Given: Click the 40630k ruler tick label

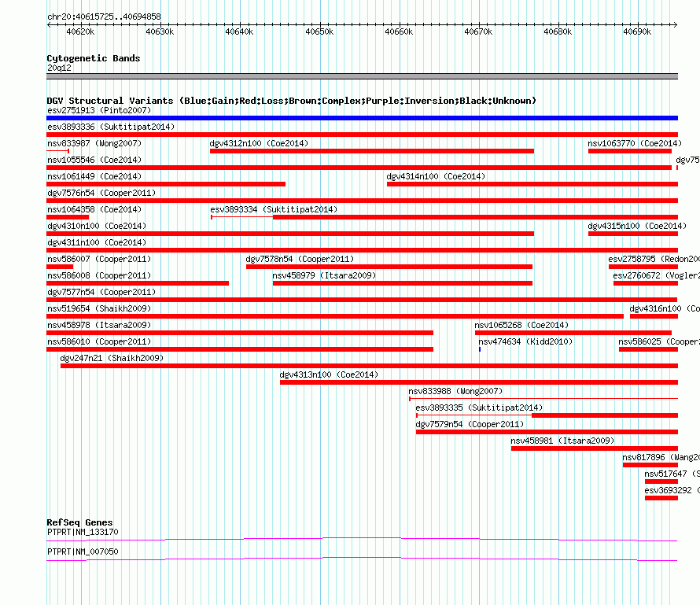Looking at the screenshot, I should click(160, 31).
